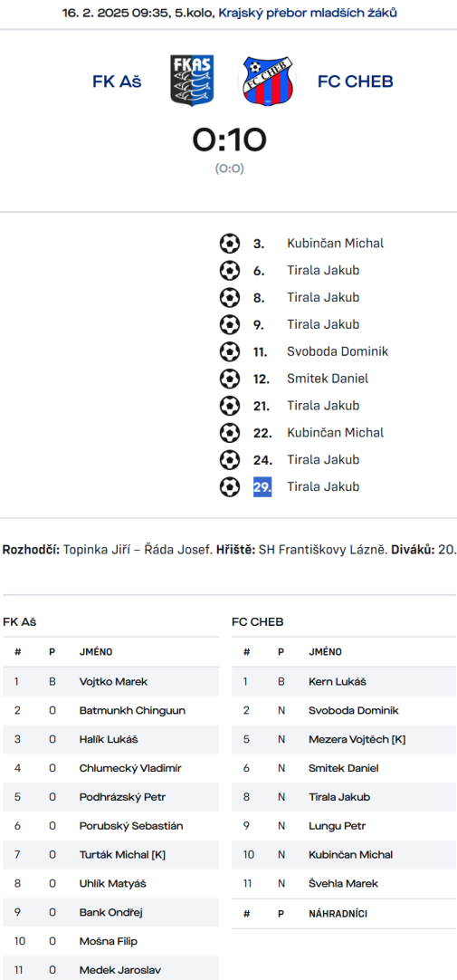The width and height of the screenshot is (457, 980).
Task: Open the Krajský přebor mladších žáků link
Action: click(x=307, y=13)
